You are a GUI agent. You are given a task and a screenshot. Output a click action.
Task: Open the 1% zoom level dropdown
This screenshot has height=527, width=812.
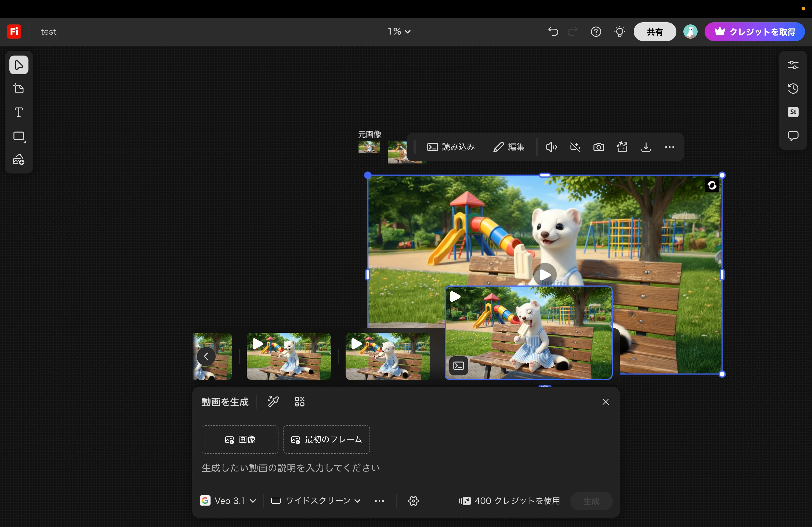pos(398,31)
